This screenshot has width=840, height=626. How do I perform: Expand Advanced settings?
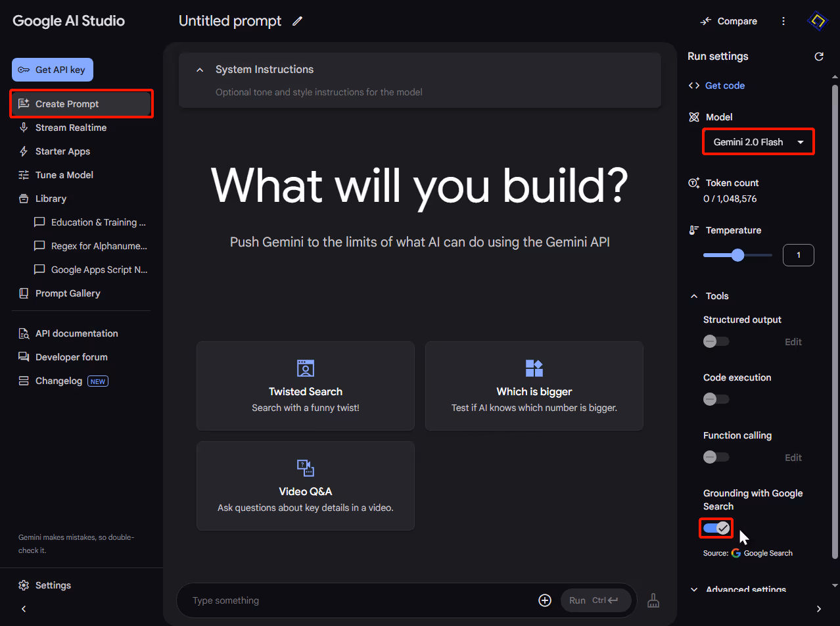(x=738, y=590)
